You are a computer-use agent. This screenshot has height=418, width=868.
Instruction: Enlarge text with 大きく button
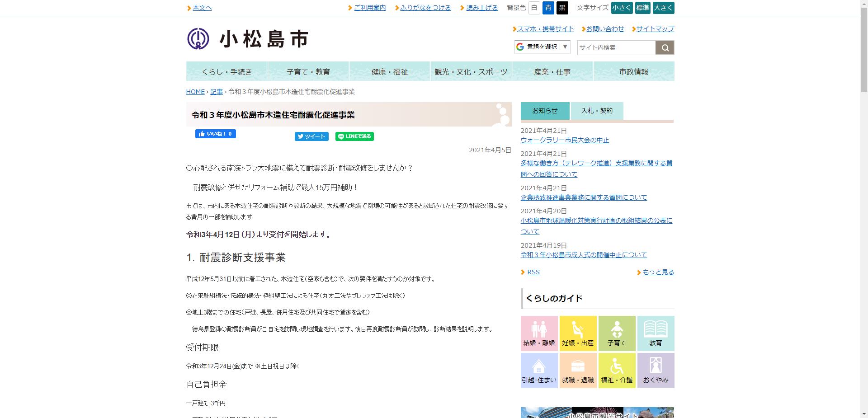tap(664, 8)
